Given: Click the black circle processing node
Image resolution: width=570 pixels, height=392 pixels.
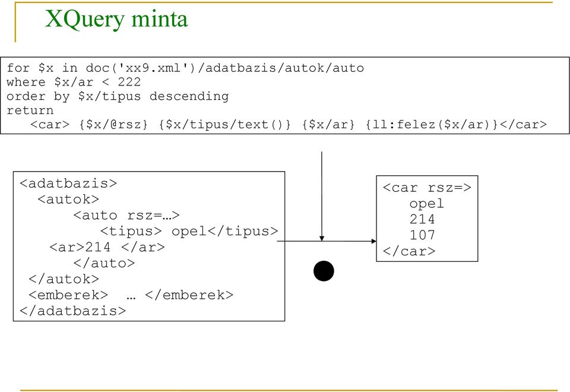Looking at the screenshot, I should (324, 271).
